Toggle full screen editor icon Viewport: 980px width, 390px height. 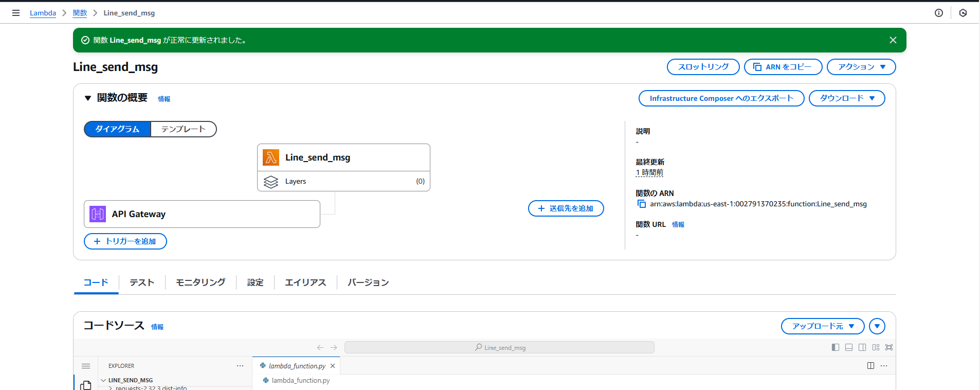tap(889, 347)
